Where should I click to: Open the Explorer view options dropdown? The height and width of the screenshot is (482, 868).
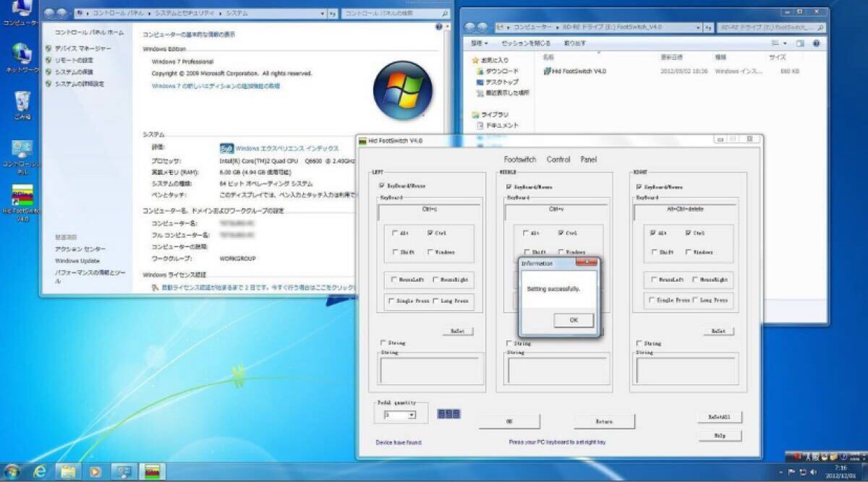(786, 43)
